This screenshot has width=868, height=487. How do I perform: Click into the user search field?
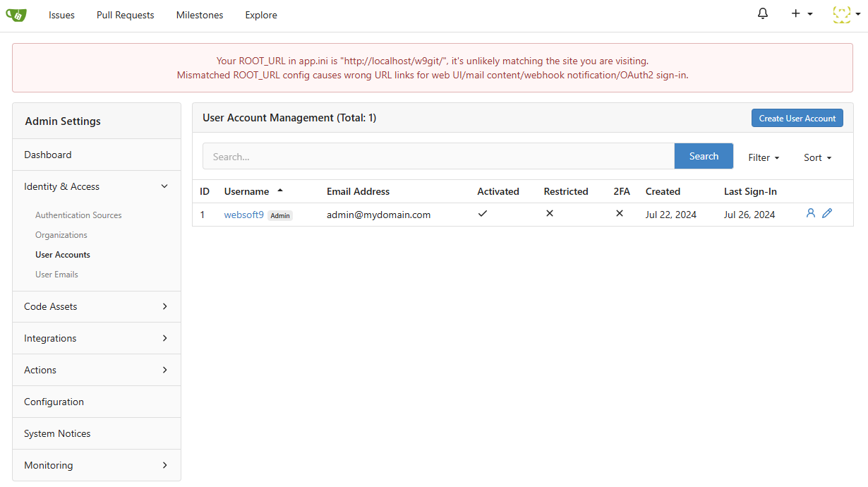(x=438, y=157)
